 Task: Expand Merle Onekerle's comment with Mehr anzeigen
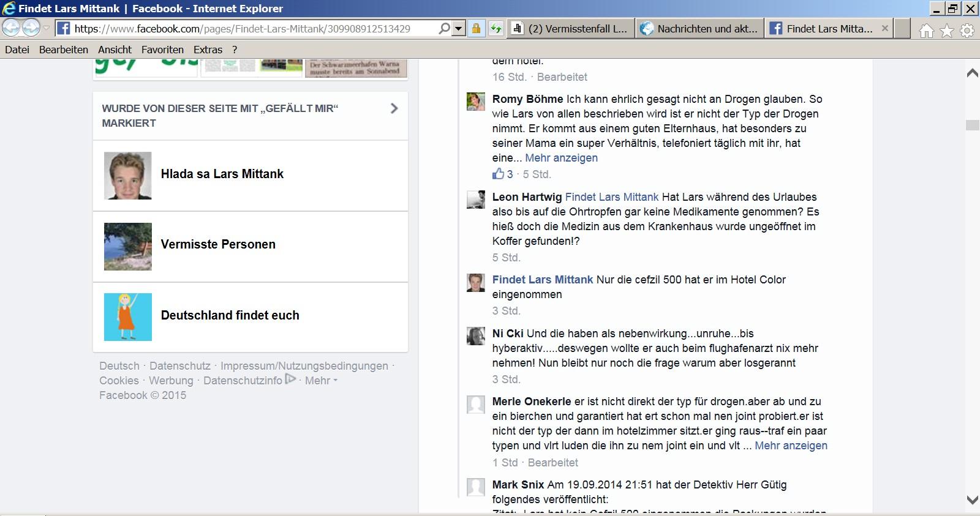(x=791, y=446)
